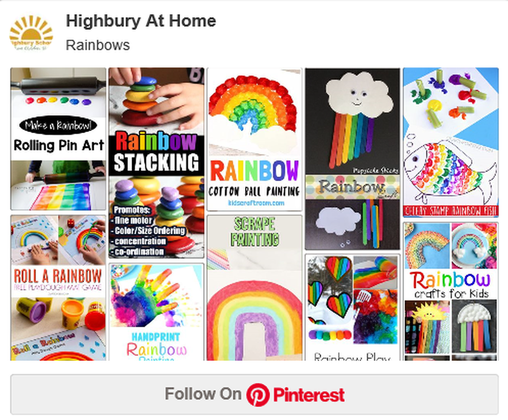Open the Scrape Painting rainbow pin
The width and height of the screenshot is (508, 420).
tap(255, 288)
